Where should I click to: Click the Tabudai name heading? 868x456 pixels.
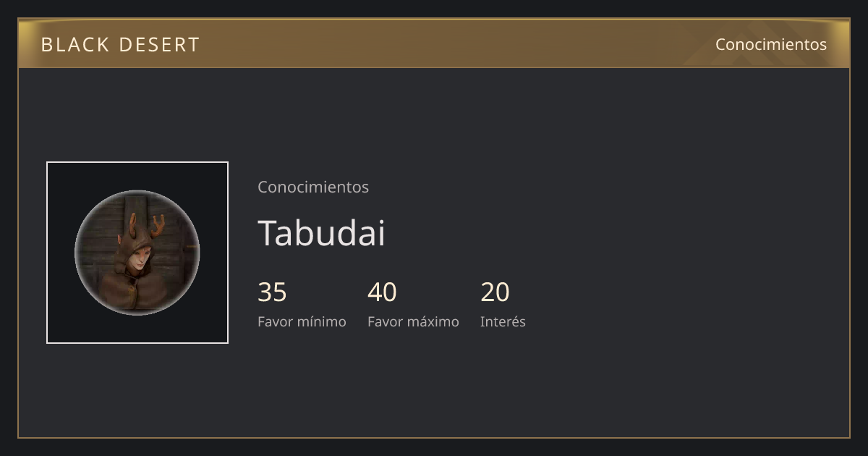point(321,233)
